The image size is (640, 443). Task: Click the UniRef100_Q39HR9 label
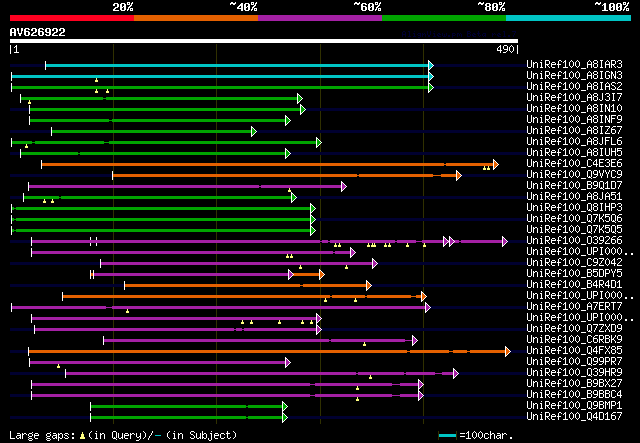574,373
